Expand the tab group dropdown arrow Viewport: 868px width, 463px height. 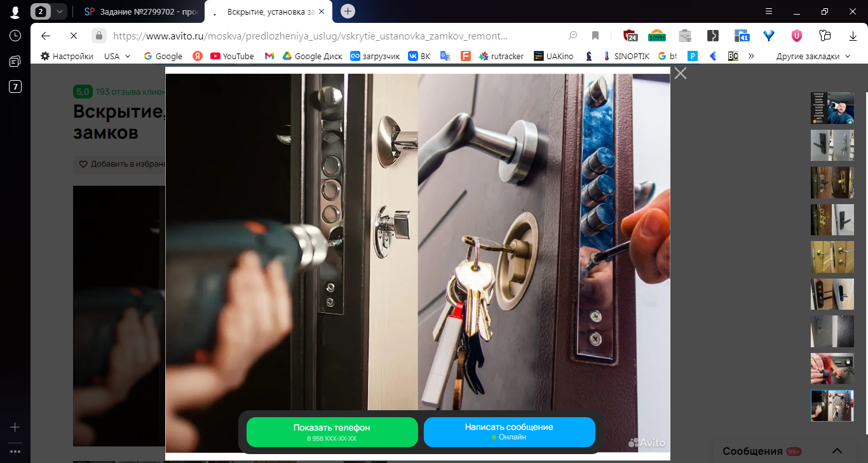59,11
